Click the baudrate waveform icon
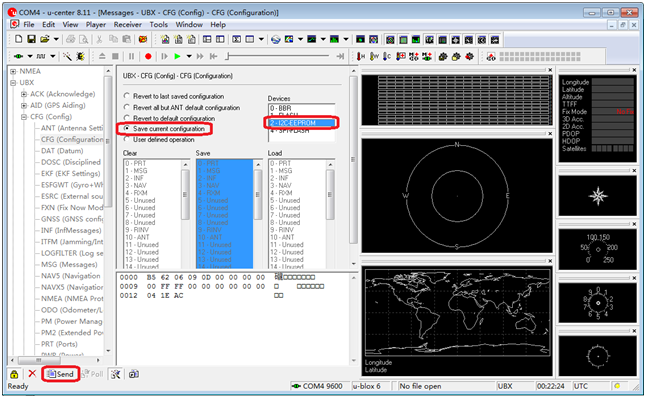The width and height of the screenshot is (646, 398). point(41,56)
